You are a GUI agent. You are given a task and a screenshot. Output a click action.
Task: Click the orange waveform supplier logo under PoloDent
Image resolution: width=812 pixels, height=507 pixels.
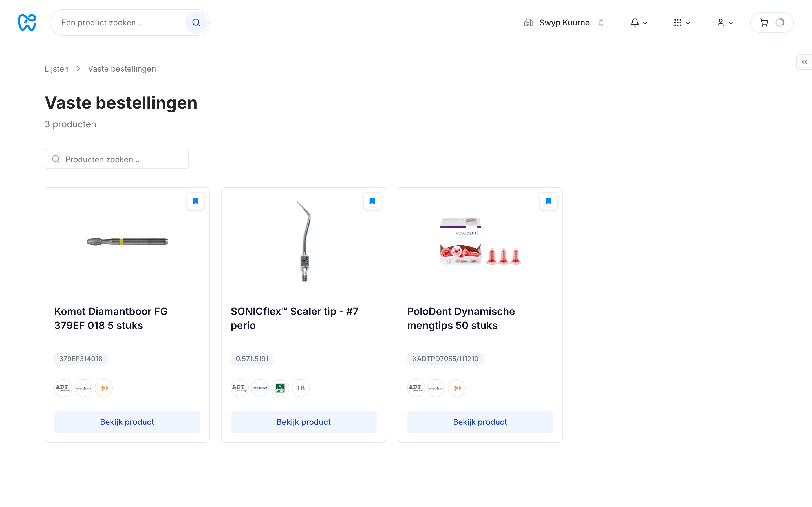(457, 388)
